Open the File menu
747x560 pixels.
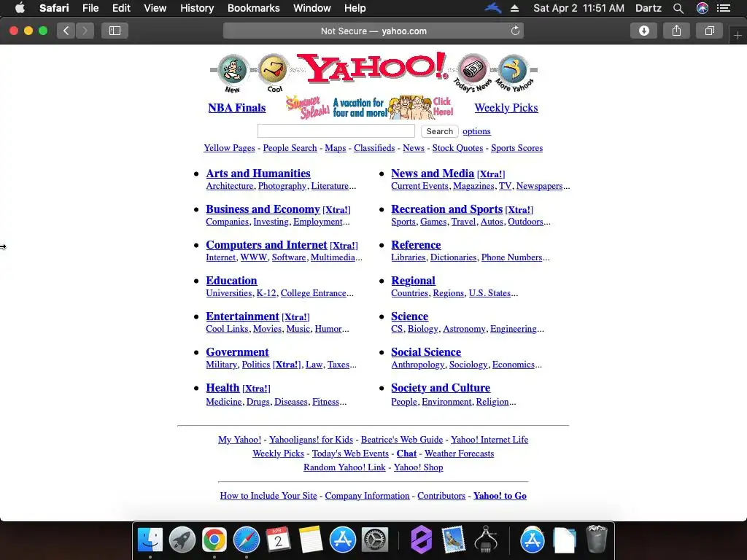point(90,8)
